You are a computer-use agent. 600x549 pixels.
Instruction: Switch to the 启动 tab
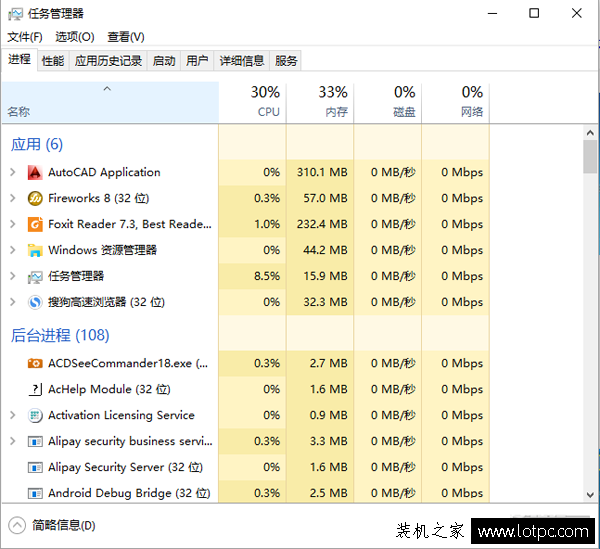(x=164, y=61)
